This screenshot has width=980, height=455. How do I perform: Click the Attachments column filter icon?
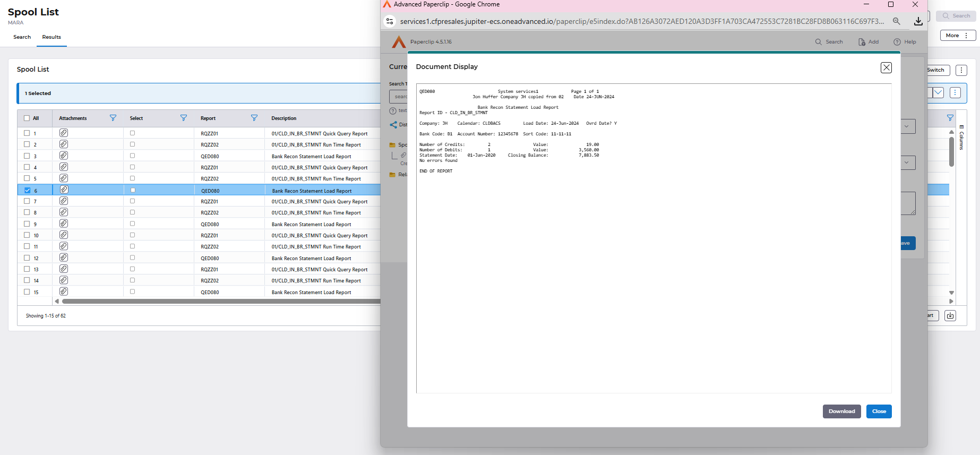pos(113,118)
